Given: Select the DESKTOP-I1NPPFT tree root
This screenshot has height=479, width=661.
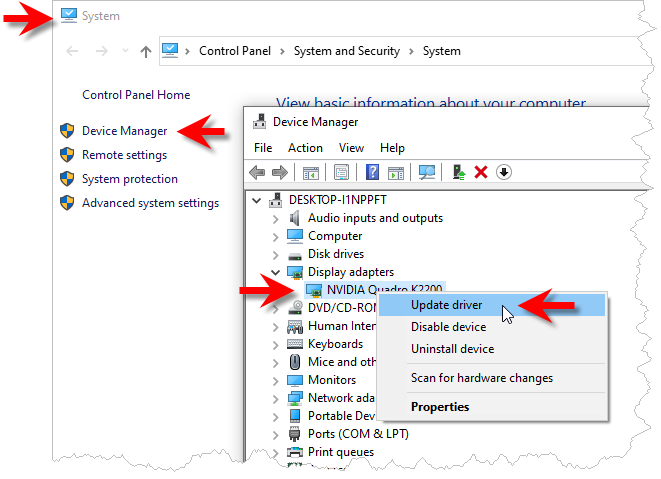Looking at the screenshot, I should pyautogui.click(x=337, y=200).
